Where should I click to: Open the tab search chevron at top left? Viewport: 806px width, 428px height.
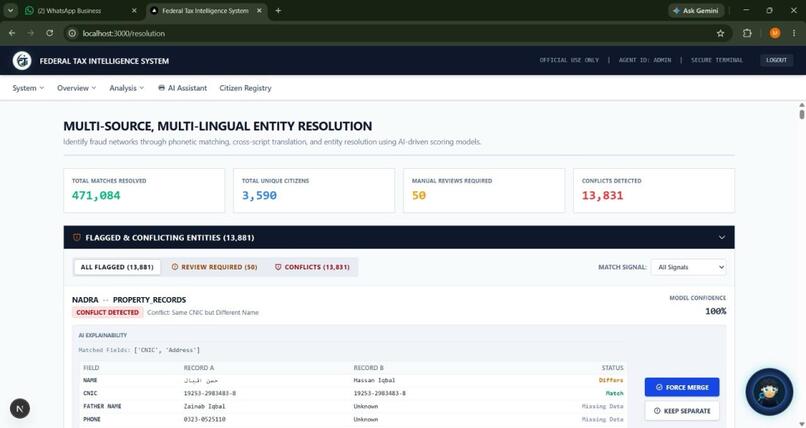(x=10, y=10)
